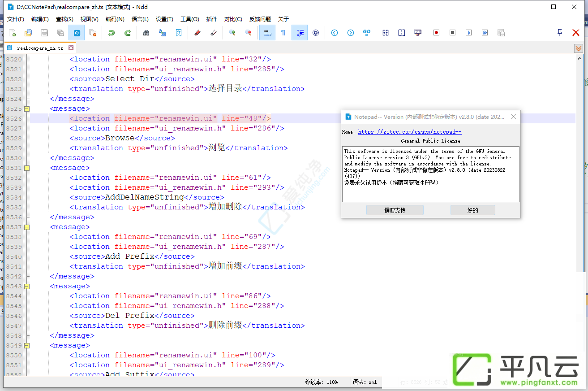Click the 缩放率: 110% status entry

point(322,382)
